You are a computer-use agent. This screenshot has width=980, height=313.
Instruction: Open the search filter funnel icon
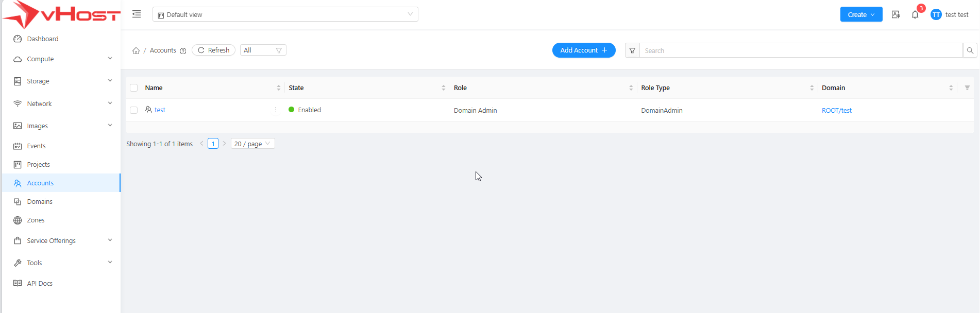coord(632,50)
